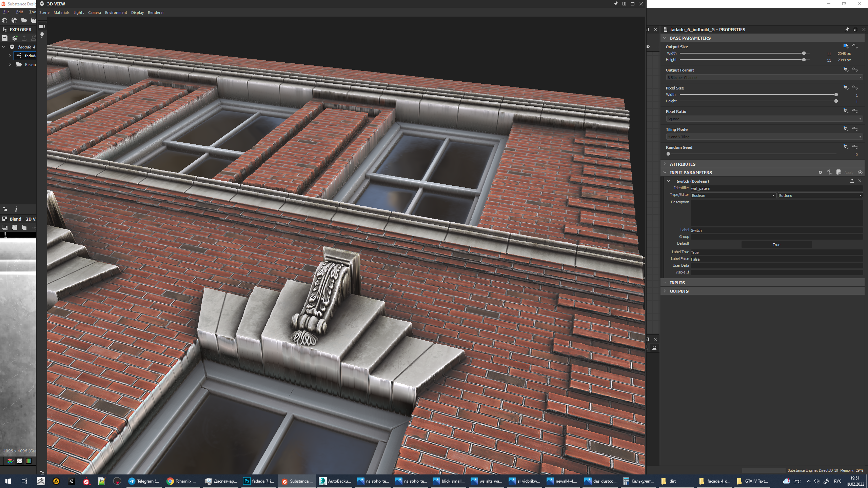Toggle the Input Parameters preview eye icon
Image resolution: width=868 pixels, height=488 pixels.
[x=860, y=172]
